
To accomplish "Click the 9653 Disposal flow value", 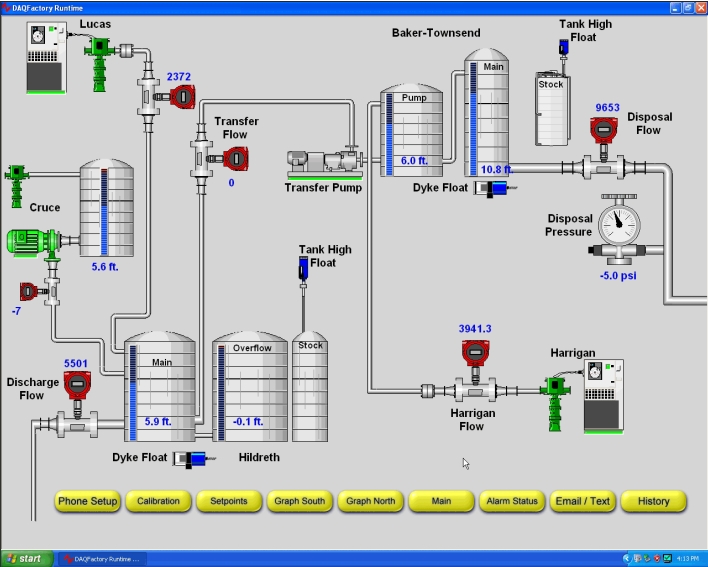I will (x=607, y=107).
